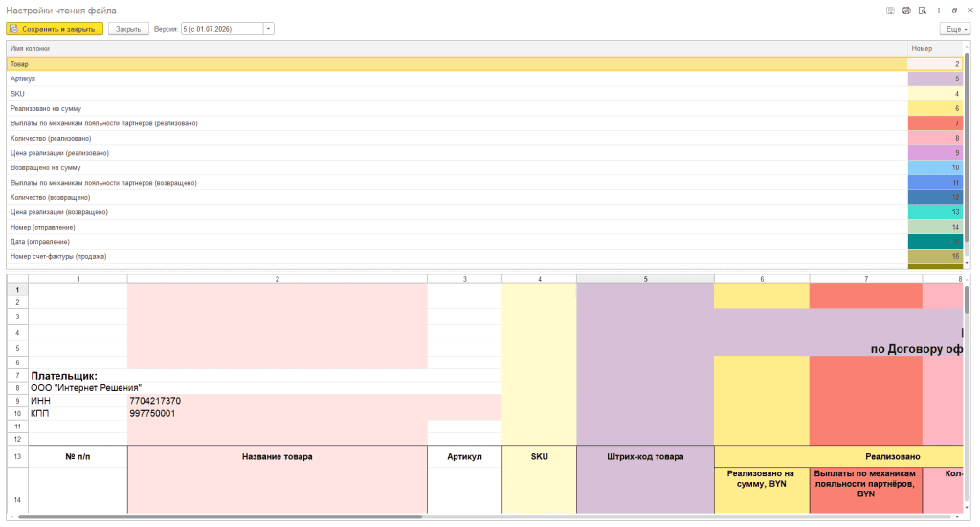This screenshot has width=980, height=527.
Task: Open the three-dots vertical menu icon
Action: pos(939,11)
